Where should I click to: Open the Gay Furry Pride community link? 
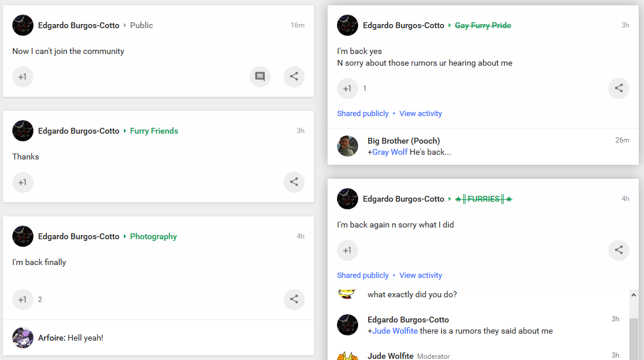point(483,25)
